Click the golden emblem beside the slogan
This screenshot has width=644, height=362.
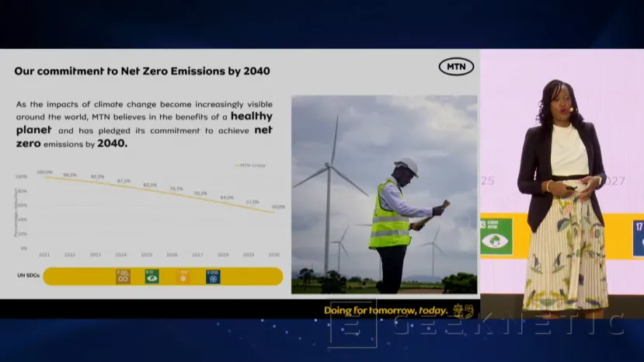point(463,311)
